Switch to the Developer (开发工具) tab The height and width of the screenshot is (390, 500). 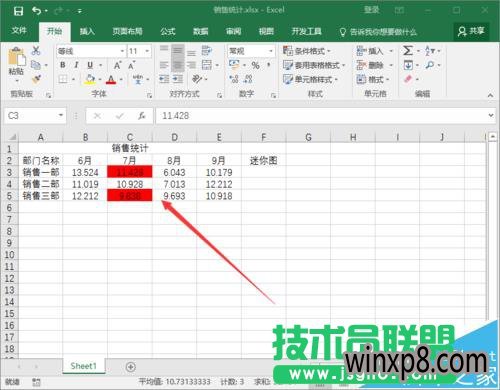306,31
